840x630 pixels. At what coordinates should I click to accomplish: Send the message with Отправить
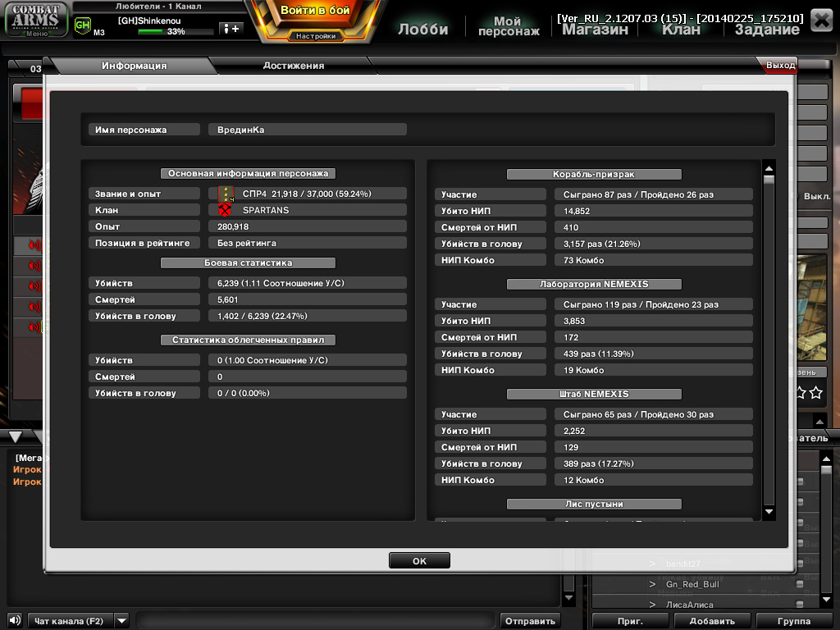coord(530,621)
